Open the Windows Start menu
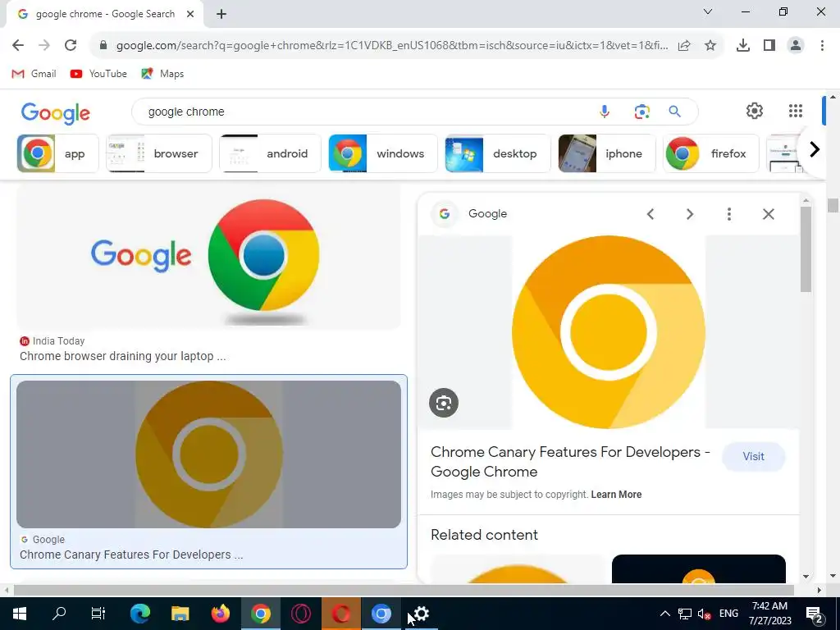Screen dimensions: 840x630 click(20, 614)
